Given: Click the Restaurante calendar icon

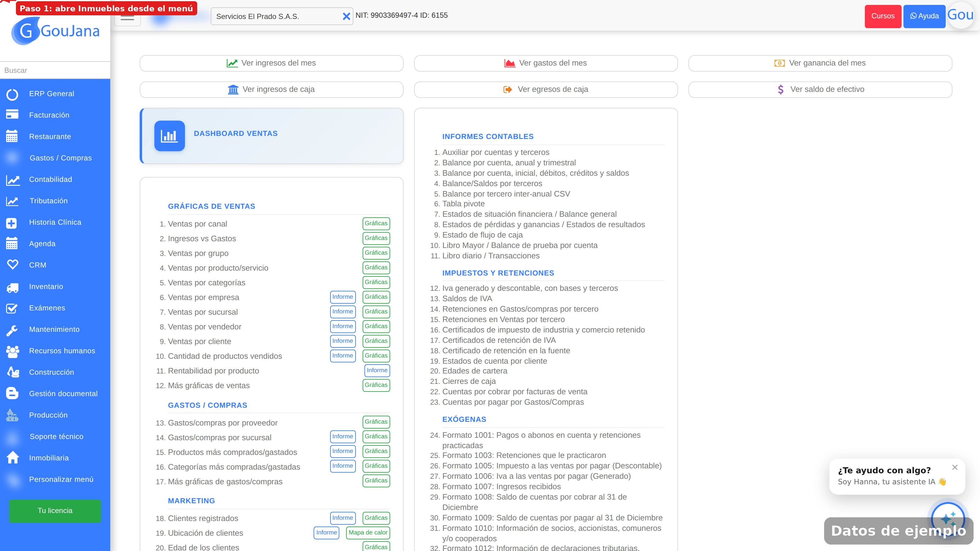Looking at the screenshot, I should click(12, 136).
